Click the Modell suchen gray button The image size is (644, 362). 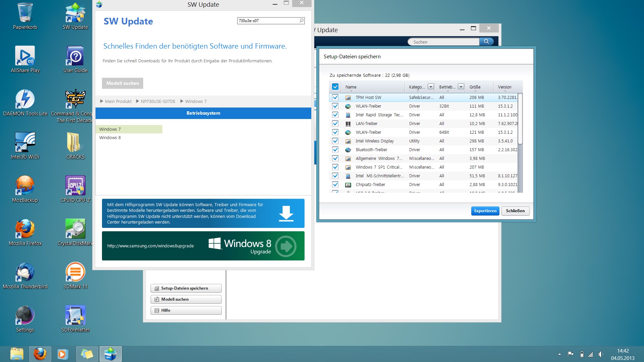tap(122, 83)
